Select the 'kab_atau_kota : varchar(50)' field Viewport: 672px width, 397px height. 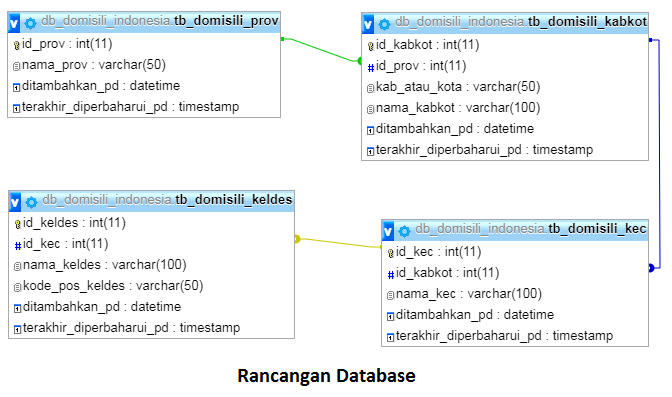(x=458, y=87)
